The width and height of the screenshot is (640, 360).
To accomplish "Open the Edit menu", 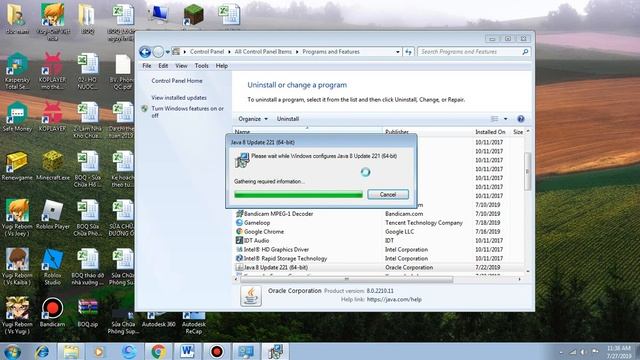I will (x=163, y=66).
